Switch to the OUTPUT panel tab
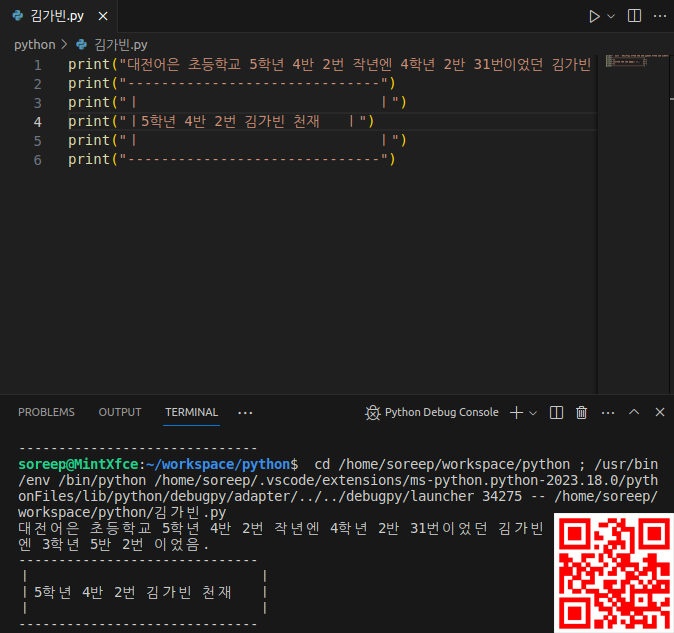 (120, 412)
